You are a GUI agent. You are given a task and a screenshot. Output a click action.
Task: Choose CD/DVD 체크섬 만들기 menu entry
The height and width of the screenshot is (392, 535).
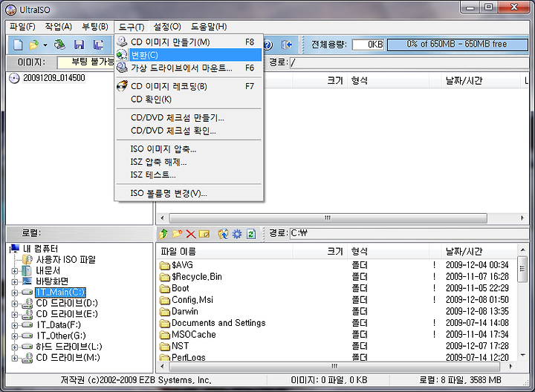tap(189, 118)
